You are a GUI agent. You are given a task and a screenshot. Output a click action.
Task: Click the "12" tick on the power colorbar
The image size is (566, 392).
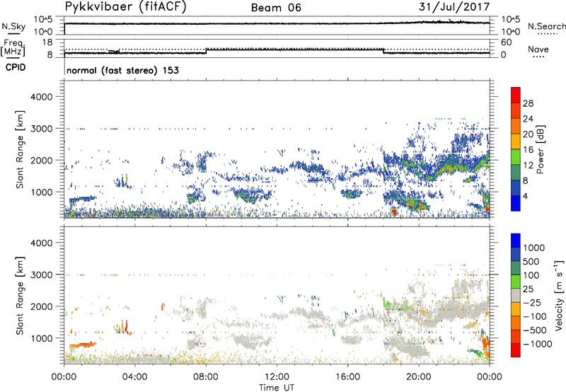point(528,166)
